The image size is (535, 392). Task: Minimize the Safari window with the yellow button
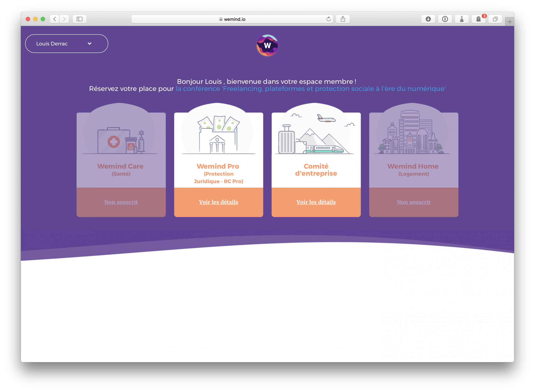35,19
